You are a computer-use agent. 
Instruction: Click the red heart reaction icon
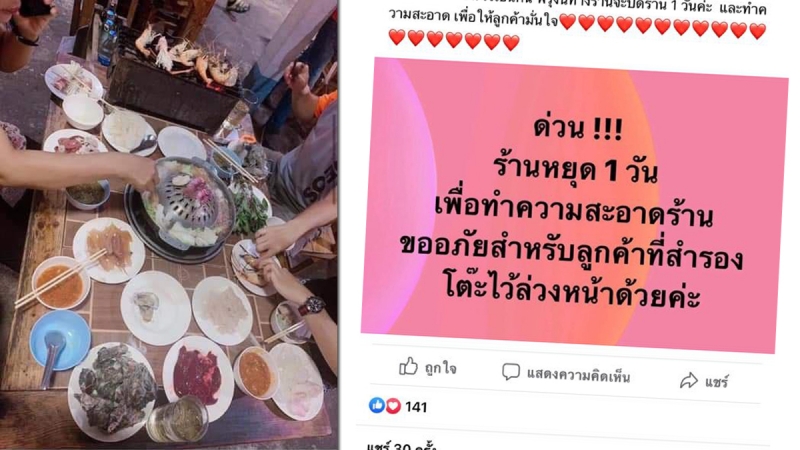pyautogui.click(x=393, y=406)
